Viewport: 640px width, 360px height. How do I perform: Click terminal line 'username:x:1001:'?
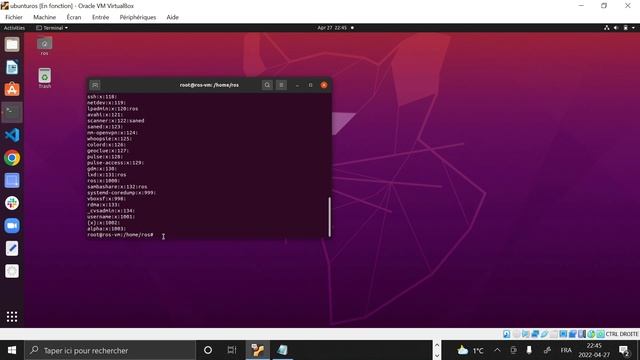pos(111,217)
